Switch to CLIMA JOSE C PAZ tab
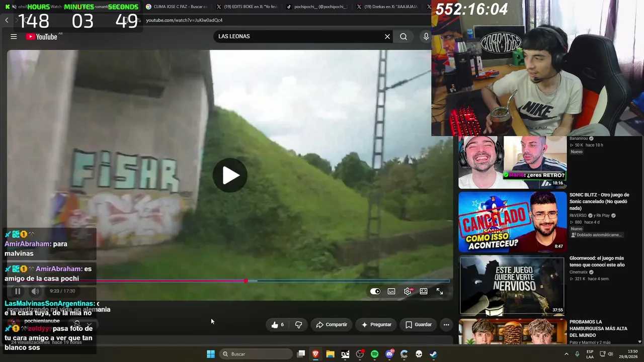Screen dimensions: 644x362 (177, 7)
